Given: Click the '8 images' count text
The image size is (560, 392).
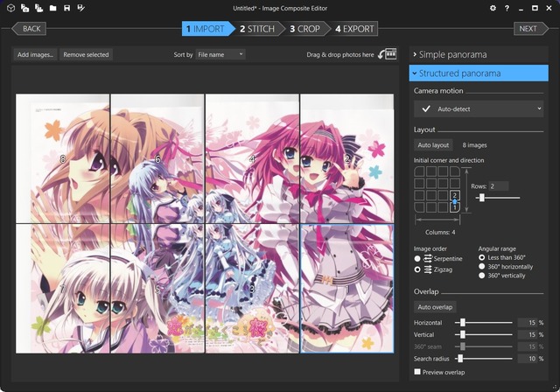Looking at the screenshot, I should click(474, 145).
